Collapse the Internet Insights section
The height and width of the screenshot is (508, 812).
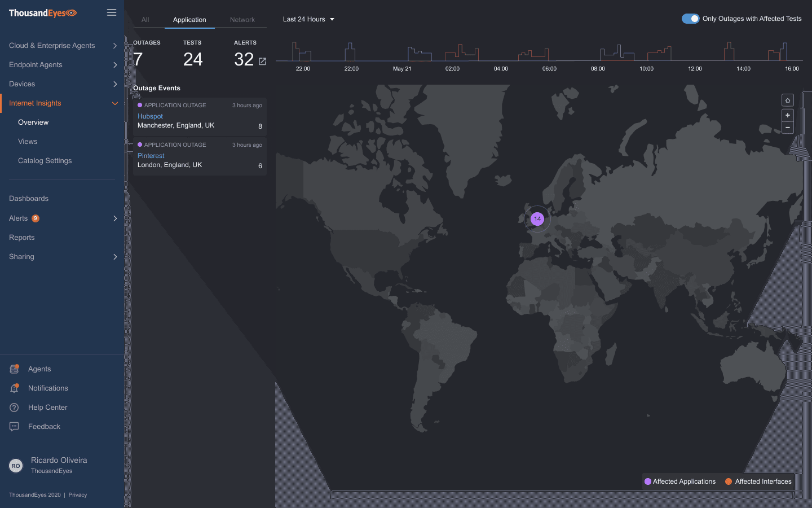[114, 103]
